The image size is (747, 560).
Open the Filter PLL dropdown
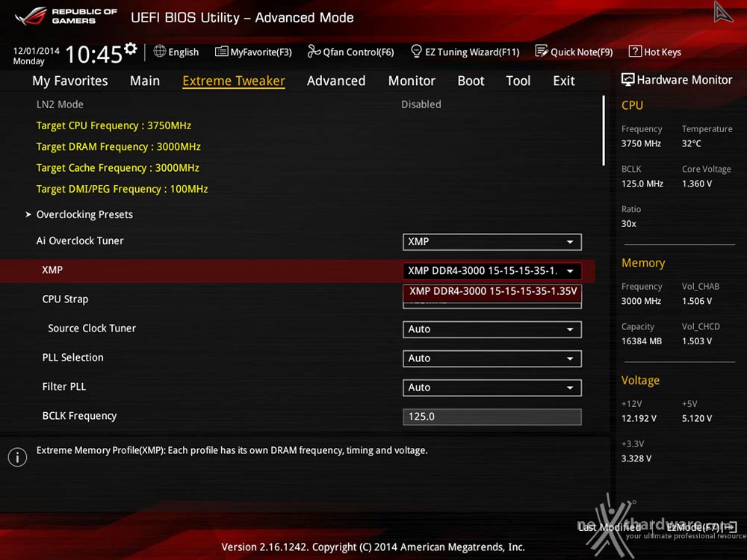point(492,388)
